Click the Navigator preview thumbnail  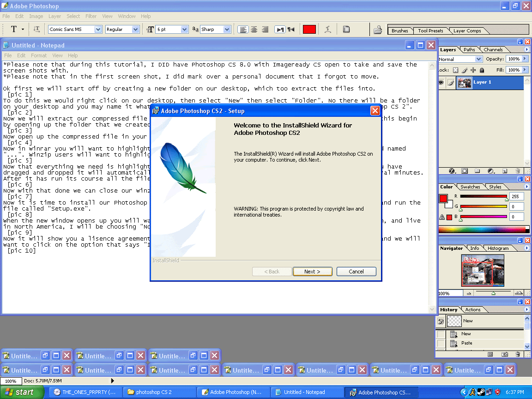click(483, 271)
